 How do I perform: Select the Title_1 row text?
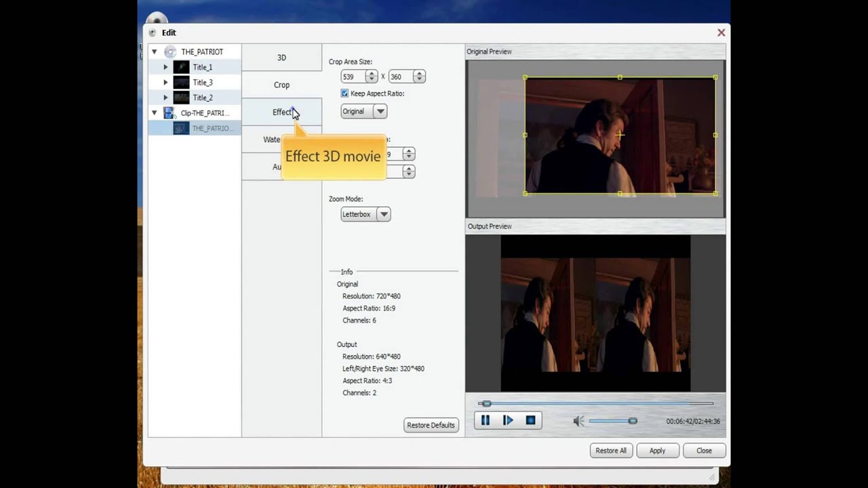(202, 67)
